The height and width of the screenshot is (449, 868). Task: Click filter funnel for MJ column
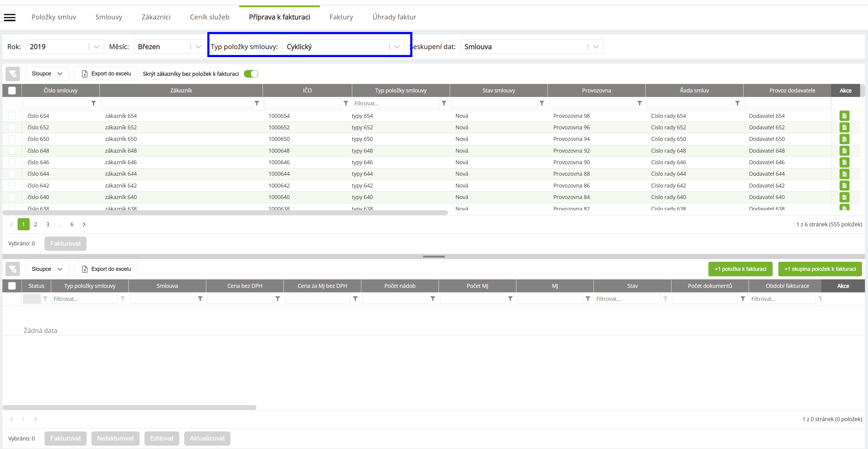click(588, 299)
